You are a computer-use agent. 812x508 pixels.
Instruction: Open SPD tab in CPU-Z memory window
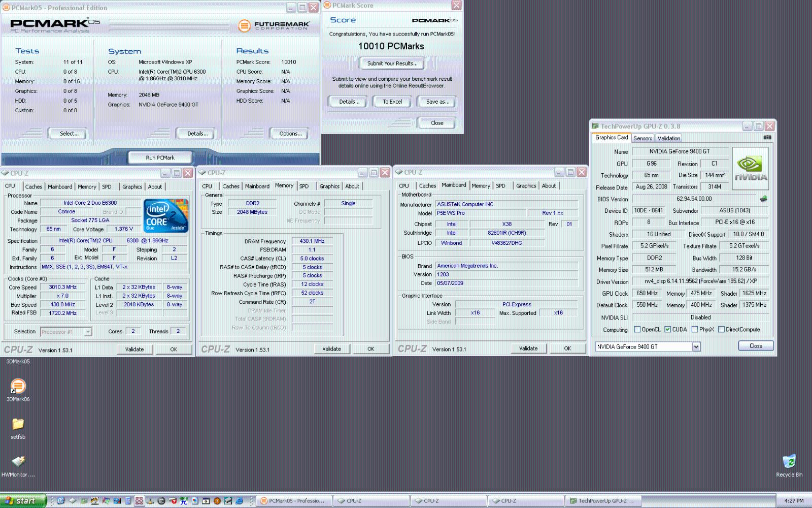click(x=304, y=186)
